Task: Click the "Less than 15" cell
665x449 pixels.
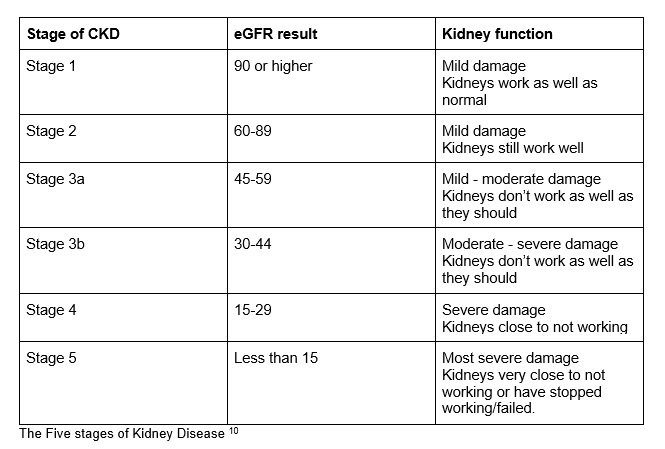Action: (x=275, y=358)
